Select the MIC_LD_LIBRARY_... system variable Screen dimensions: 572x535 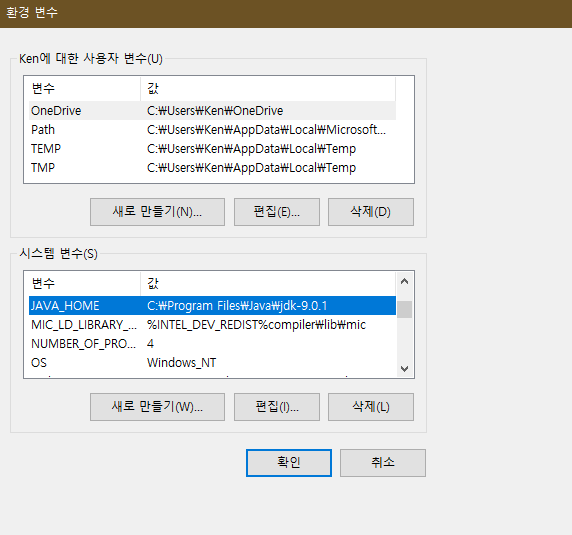212,324
